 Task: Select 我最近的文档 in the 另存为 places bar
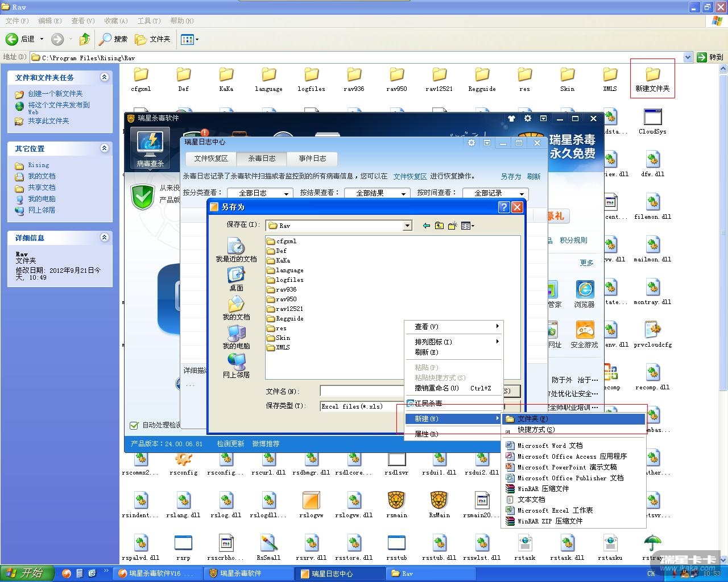[x=236, y=250]
